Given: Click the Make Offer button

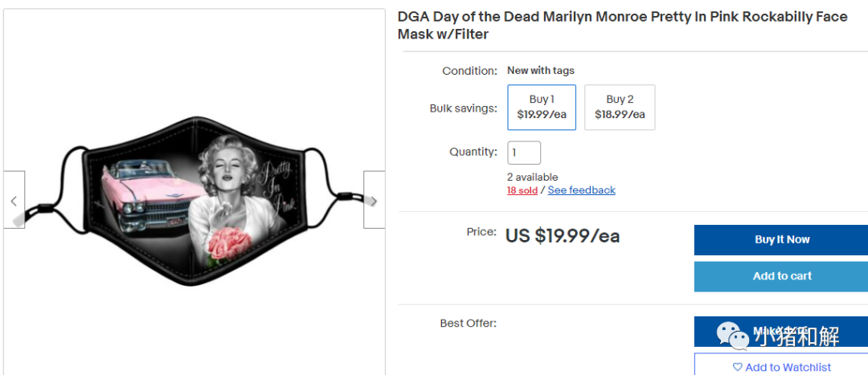Looking at the screenshot, I should pyautogui.click(x=781, y=329).
